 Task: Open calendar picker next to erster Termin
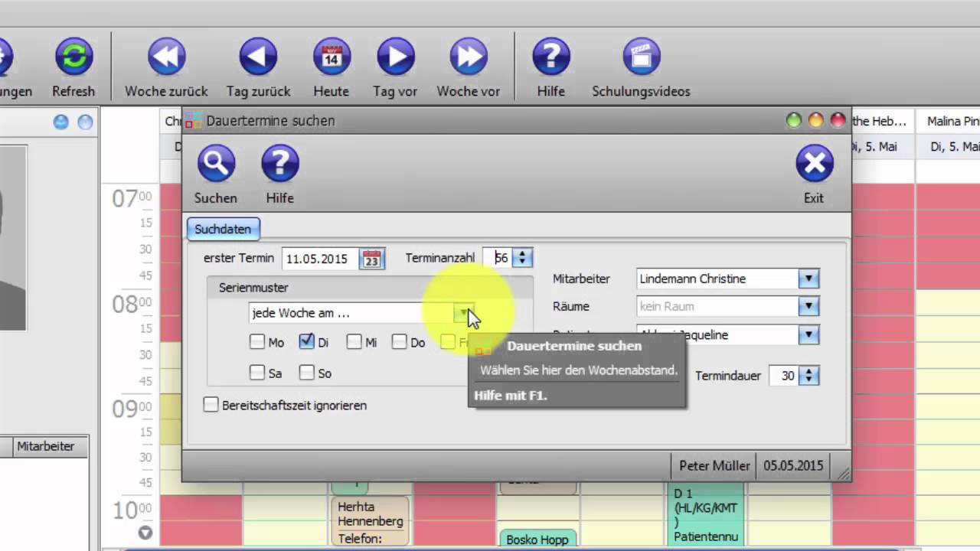pyautogui.click(x=371, y=259)
